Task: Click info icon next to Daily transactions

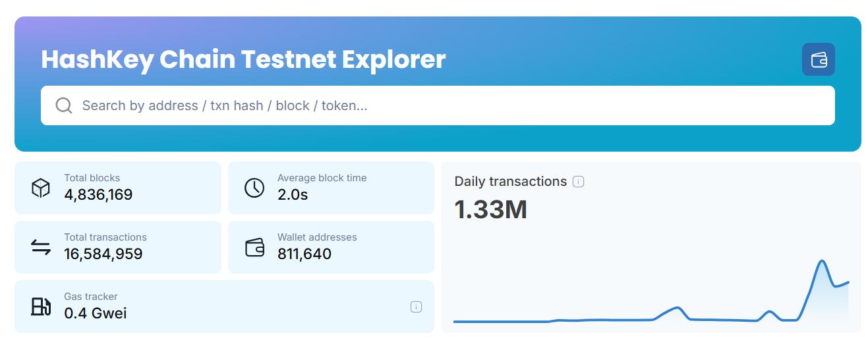Action: click(x=579, y=182)
